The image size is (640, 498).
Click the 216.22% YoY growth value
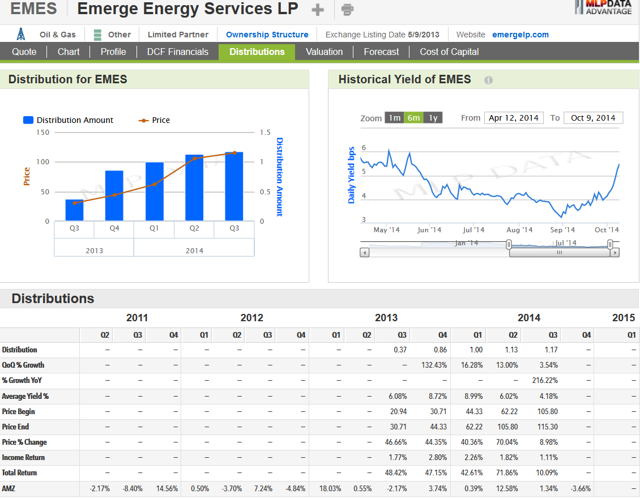pyautogui.click(x=545, y=380)
